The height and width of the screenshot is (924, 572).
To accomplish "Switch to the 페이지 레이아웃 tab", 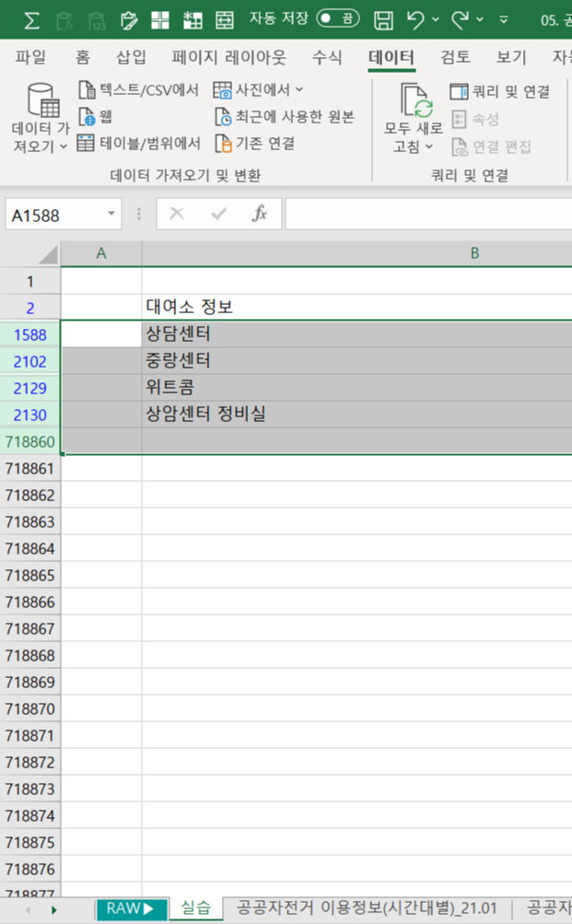I will point(229,57).
